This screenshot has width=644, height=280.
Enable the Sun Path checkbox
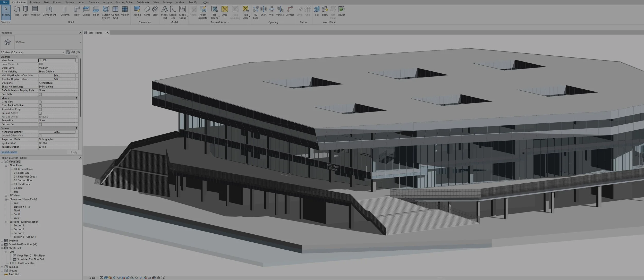click(x=40, y=94)
